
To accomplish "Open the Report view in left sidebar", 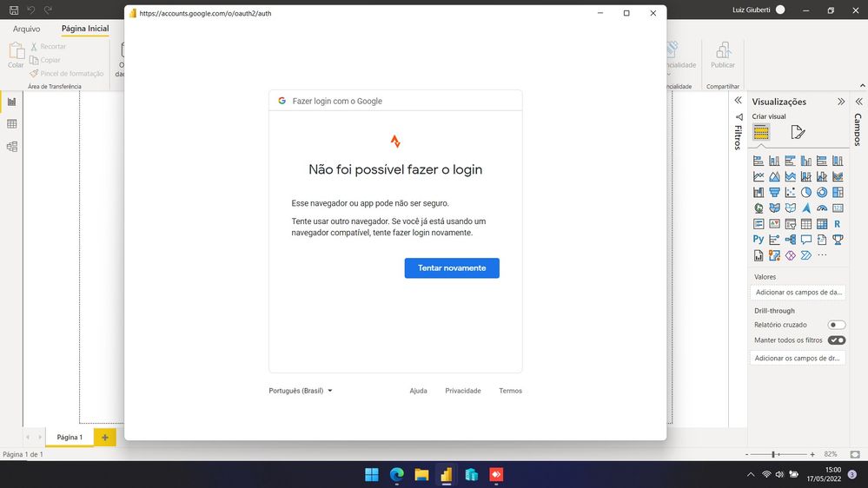I will click(x=11, y=102).
